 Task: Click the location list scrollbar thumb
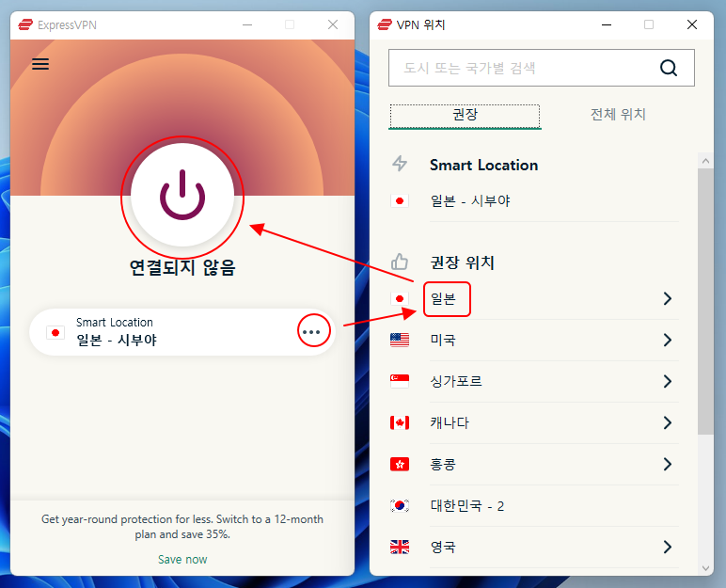click(705, 301)
